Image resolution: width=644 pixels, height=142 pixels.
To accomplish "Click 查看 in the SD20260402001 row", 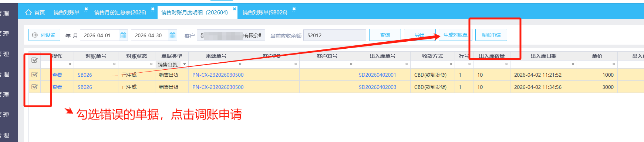I will pos(57,75).
